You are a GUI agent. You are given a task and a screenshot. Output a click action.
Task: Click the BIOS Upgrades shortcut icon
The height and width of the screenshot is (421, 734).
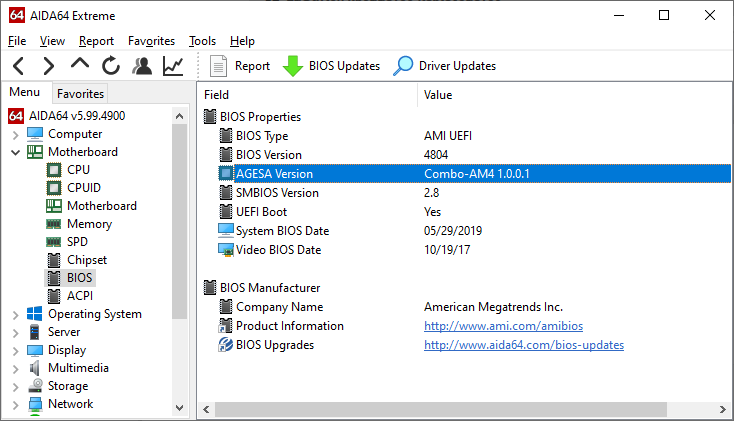point(226,345)
